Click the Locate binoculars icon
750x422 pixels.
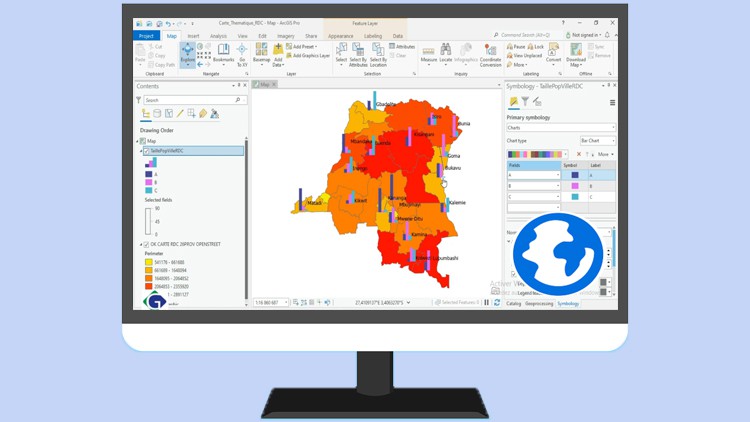pyautogui.click(x=445, y=49)
